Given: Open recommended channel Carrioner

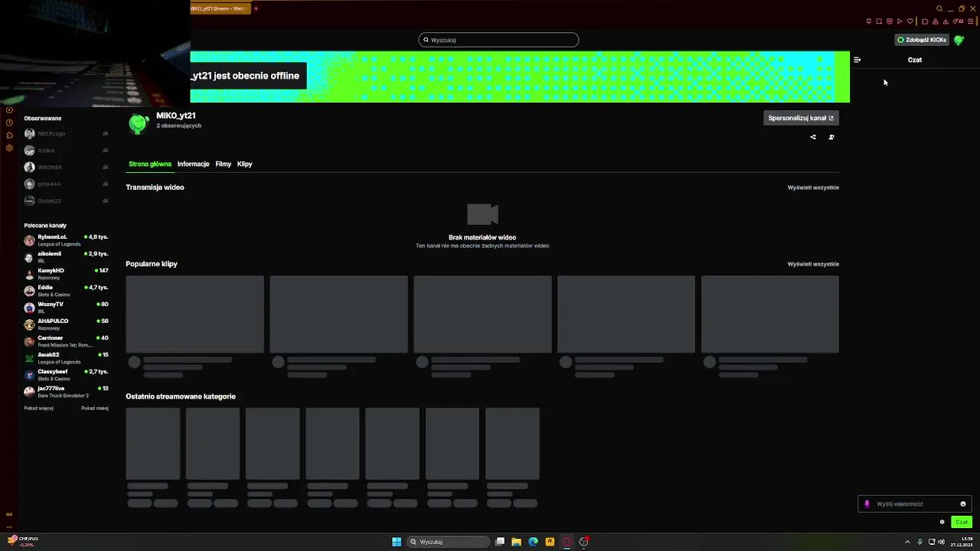Looking at the screenshot, I should tap(66, 341).
